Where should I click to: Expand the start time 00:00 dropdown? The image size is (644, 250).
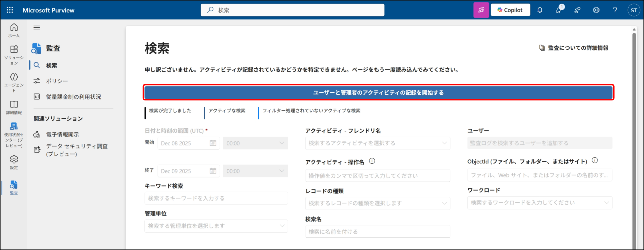point(255,143)
